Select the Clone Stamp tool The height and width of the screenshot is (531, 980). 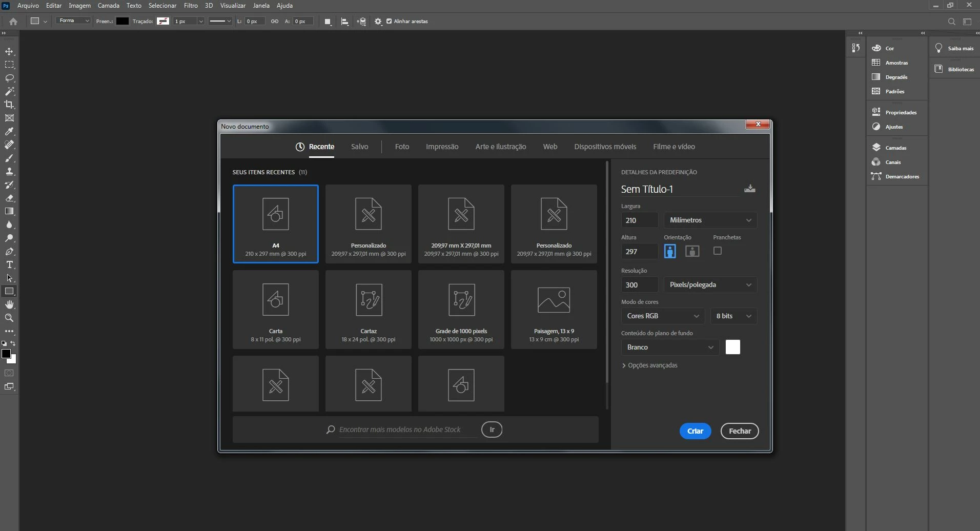click(9, 171)
